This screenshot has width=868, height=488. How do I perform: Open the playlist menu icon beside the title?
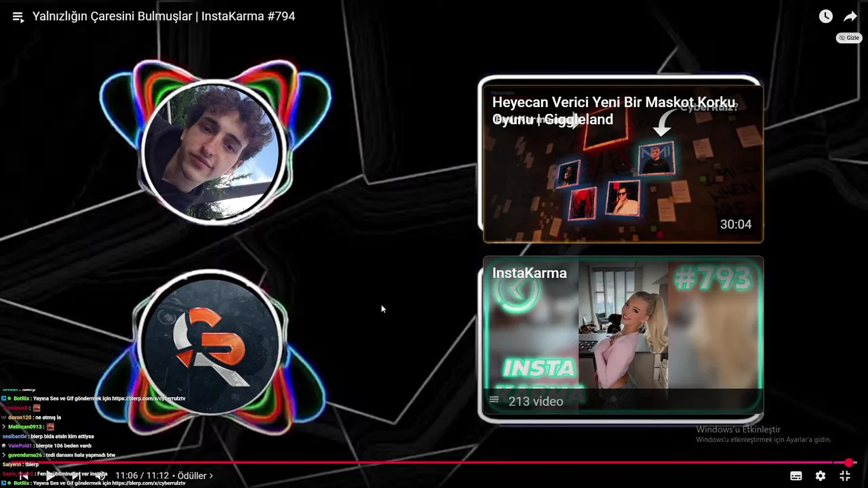click(18, 17)
